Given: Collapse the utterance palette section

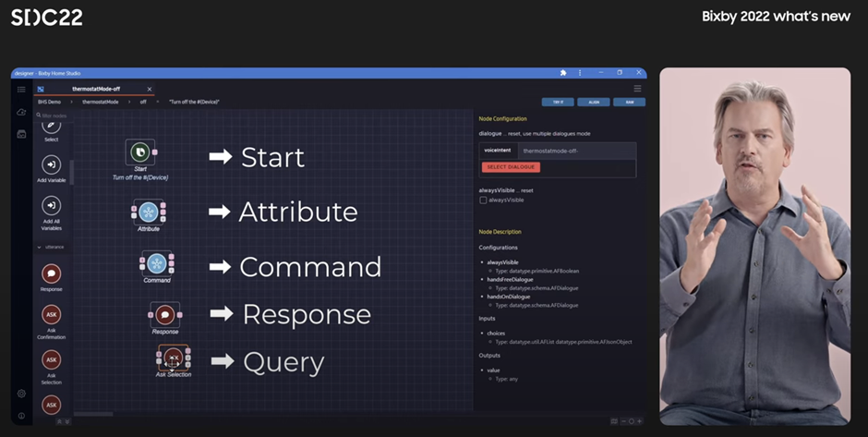Looking at the screenshot, I should pyautogui.click(x=39, y=247).
